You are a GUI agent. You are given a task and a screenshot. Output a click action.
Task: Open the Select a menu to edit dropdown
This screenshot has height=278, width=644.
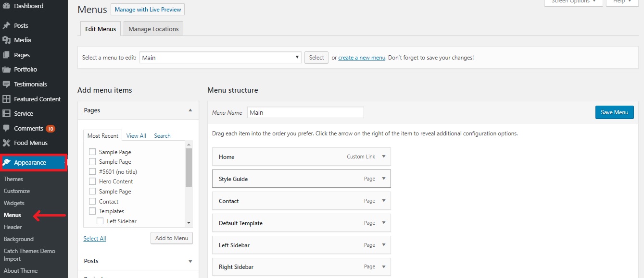pyautogui.click(x=221, y=58)
